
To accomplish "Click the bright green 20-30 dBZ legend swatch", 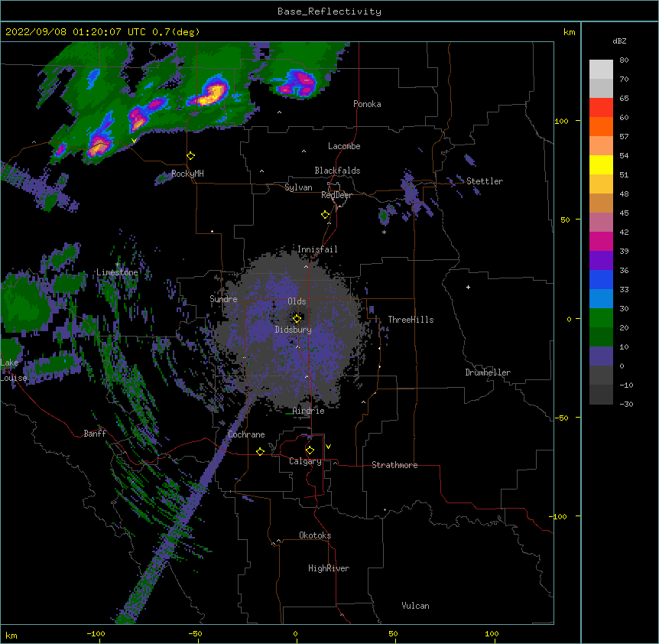I will pyautogui.click(x=601, y=318).
